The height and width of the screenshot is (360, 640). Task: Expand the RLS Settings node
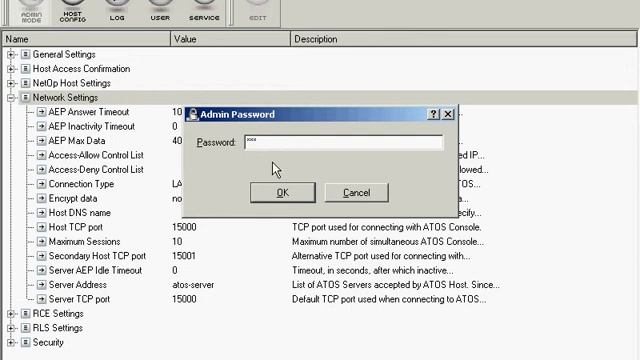click(11, 328)
